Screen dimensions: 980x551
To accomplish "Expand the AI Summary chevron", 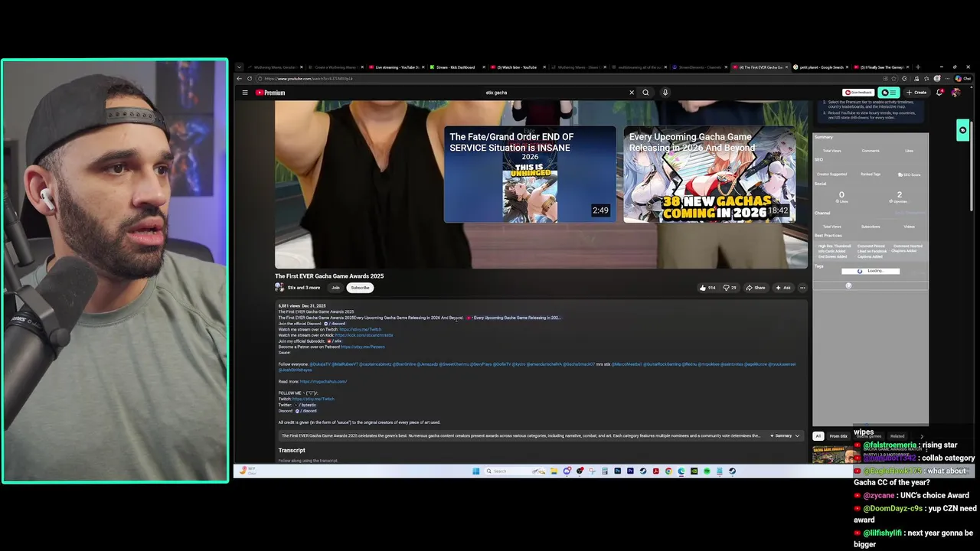I will click(x=797, y=435).
